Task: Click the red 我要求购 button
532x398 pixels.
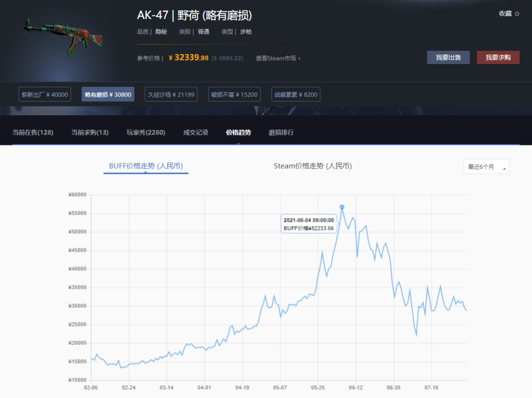Action: click(498, 57)
